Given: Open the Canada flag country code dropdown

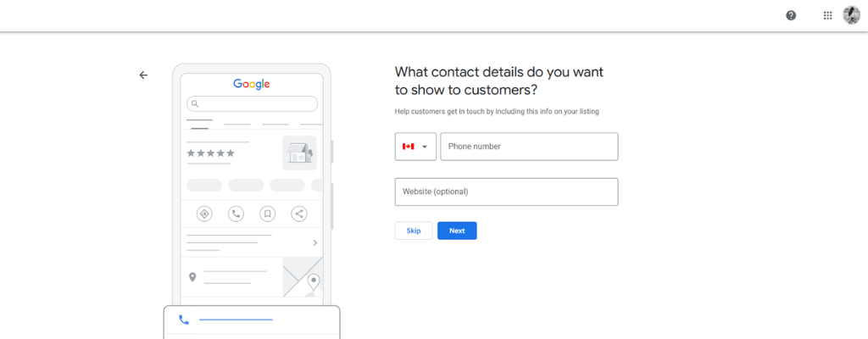Looking at the screenshot, I should [415, 147].
